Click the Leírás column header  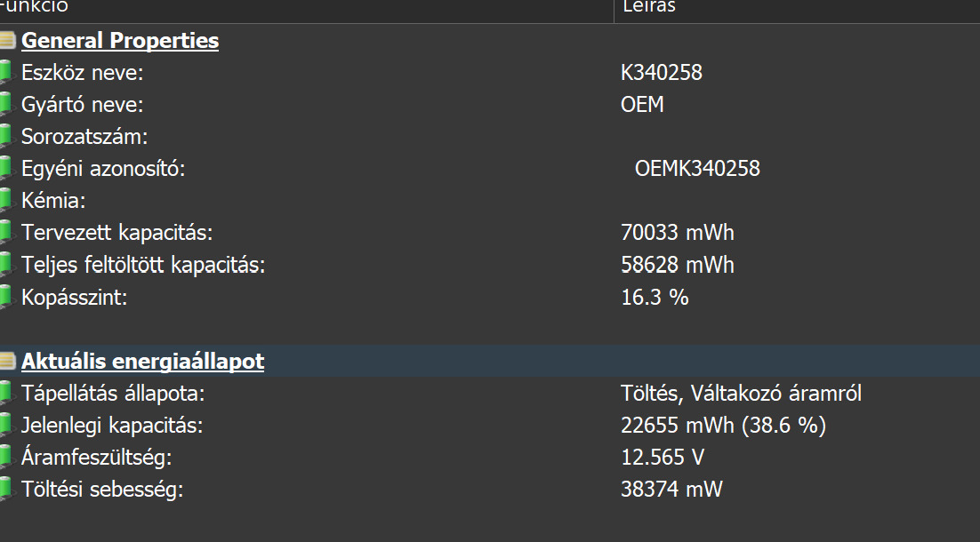click(x=649, y=7)
